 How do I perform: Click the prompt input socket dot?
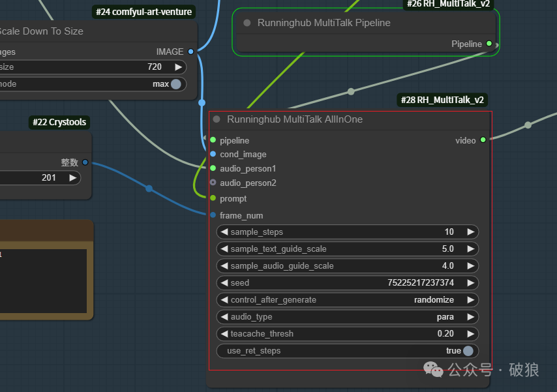(213, 198)
